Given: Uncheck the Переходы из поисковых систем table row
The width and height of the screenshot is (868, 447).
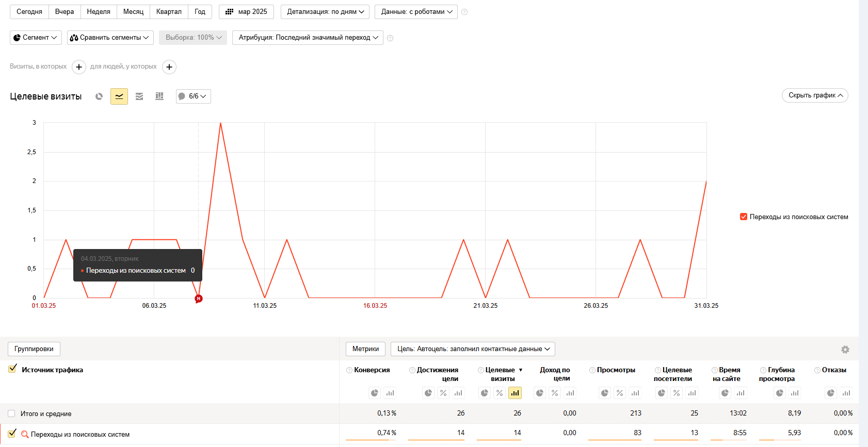Looking at the screenshot, I should pos(12,434).
